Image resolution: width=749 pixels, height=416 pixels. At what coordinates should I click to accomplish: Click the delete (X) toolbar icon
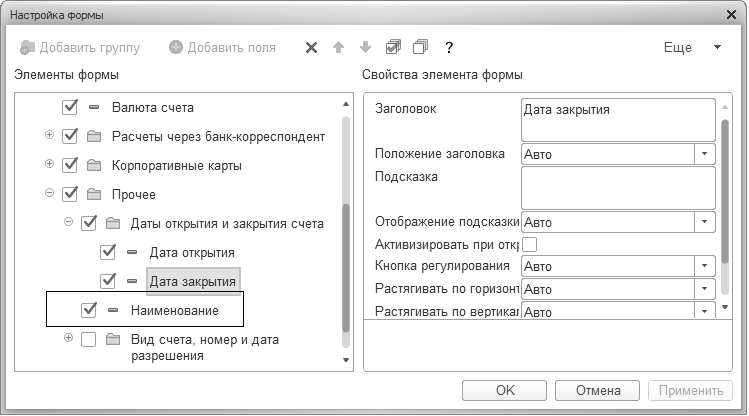311,47
